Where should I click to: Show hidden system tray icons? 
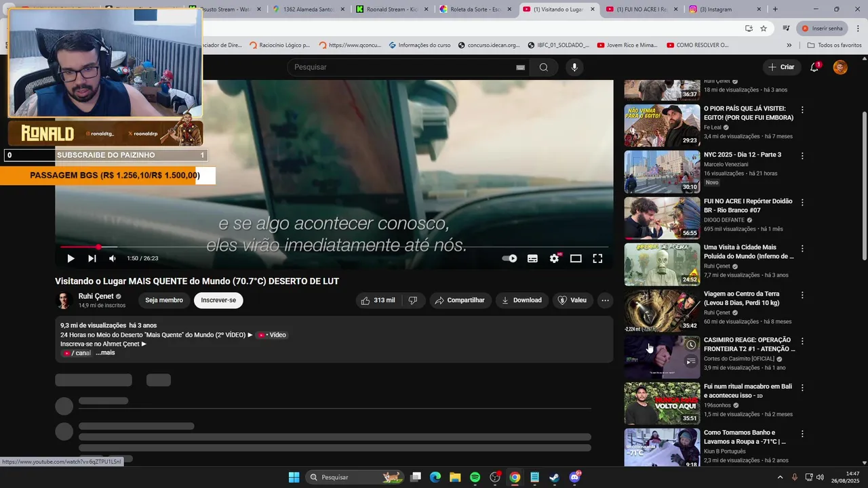point(780,477)
